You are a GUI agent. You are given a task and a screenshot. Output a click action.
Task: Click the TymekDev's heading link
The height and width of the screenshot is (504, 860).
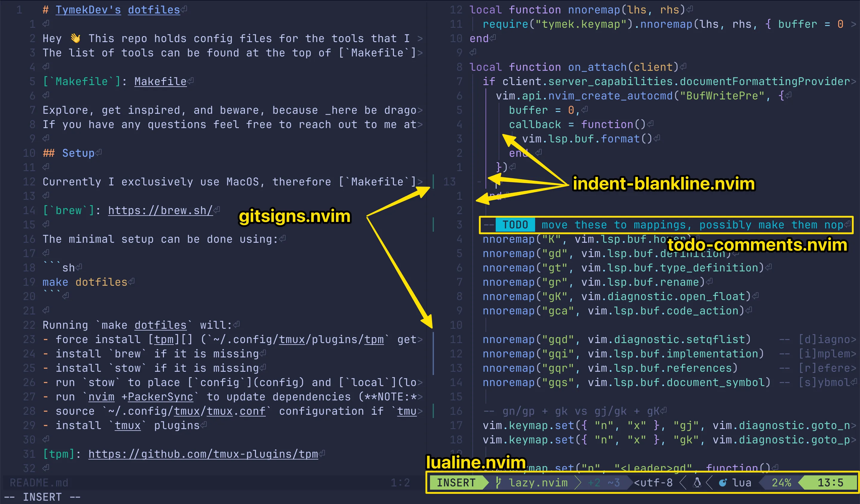point(88,10)
